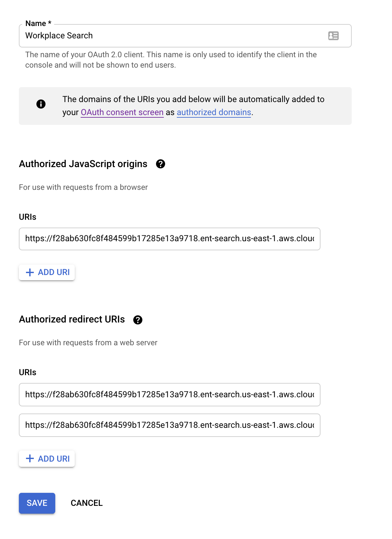Open help for Authorized redirect URIs

coord(138,320)
